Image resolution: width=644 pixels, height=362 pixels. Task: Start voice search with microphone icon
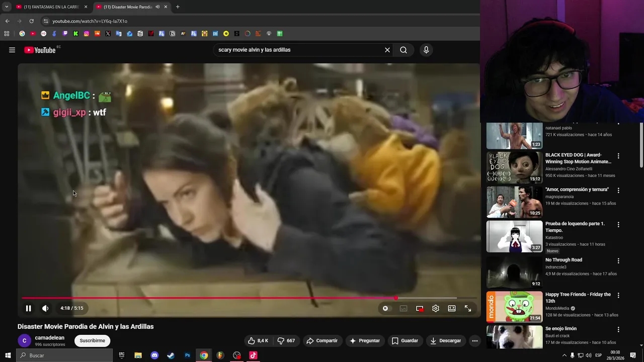[426, 50]
